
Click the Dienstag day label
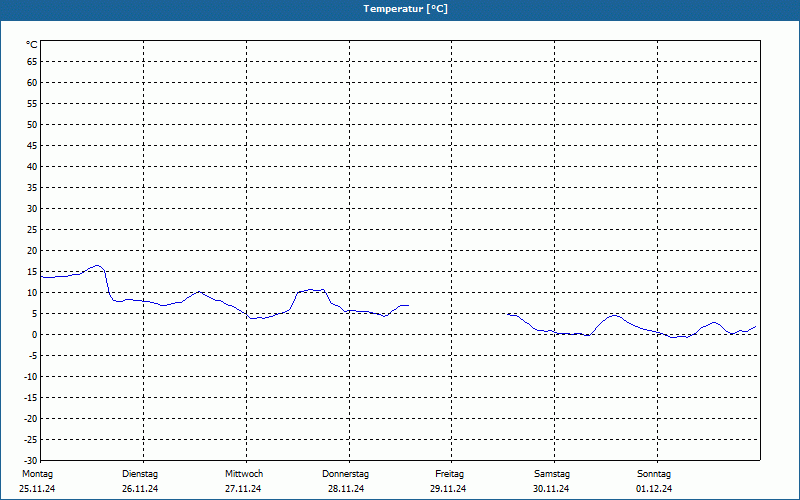pos(140,474)
